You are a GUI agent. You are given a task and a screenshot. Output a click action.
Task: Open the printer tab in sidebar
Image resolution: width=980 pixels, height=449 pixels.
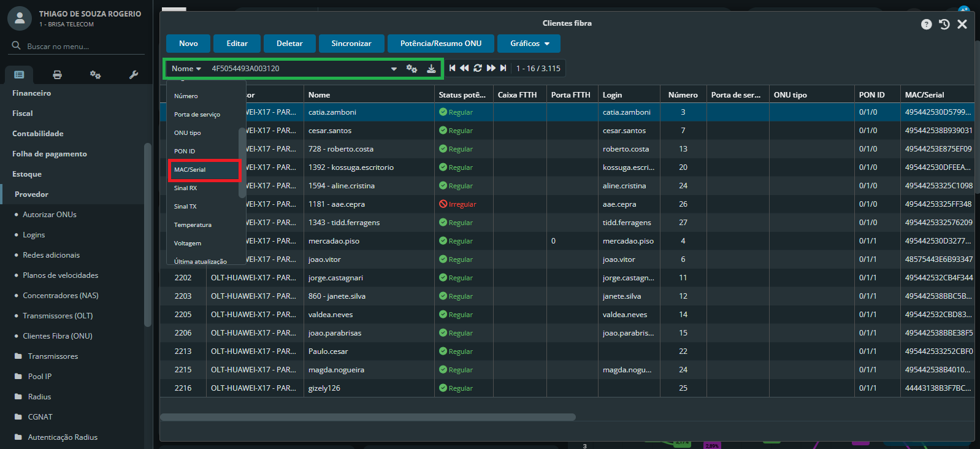pos(57,75)
